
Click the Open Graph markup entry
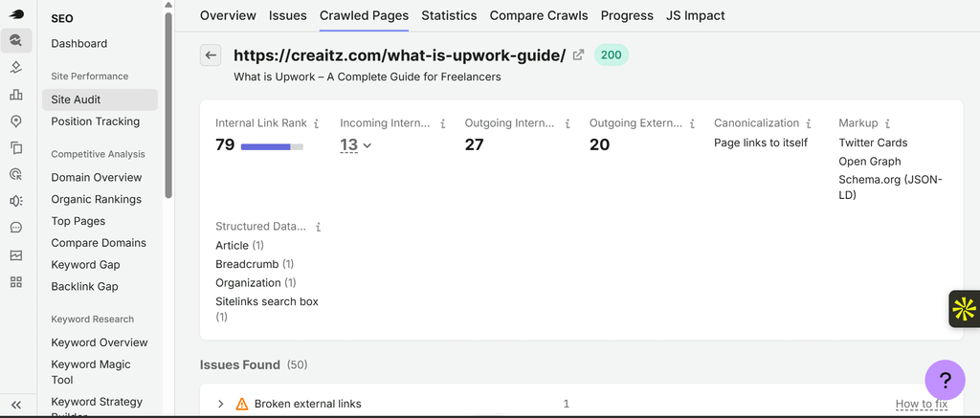coord(870,162)
